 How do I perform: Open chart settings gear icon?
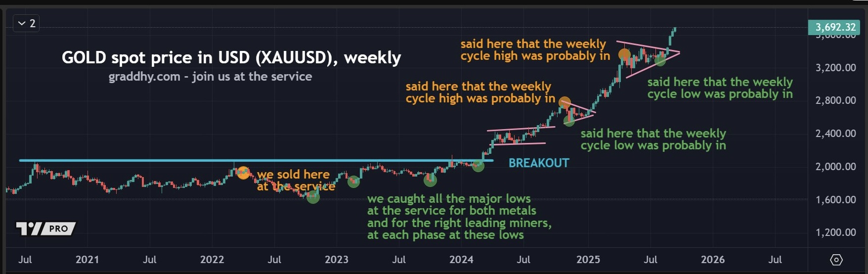[x=836, y=260]
